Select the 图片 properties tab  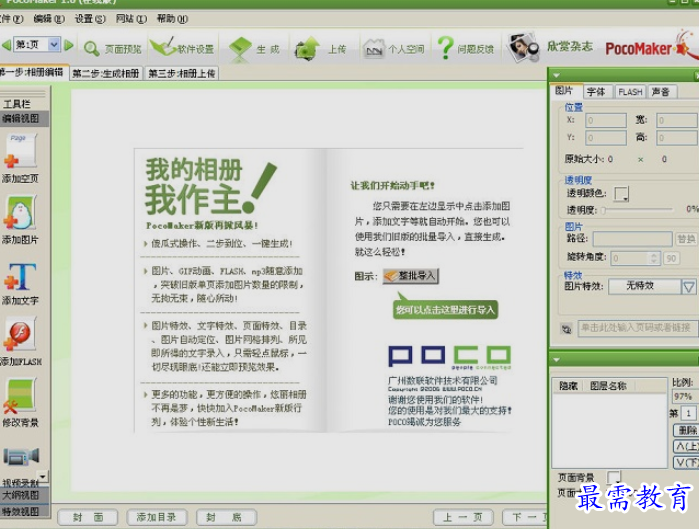tap(565, 91)
